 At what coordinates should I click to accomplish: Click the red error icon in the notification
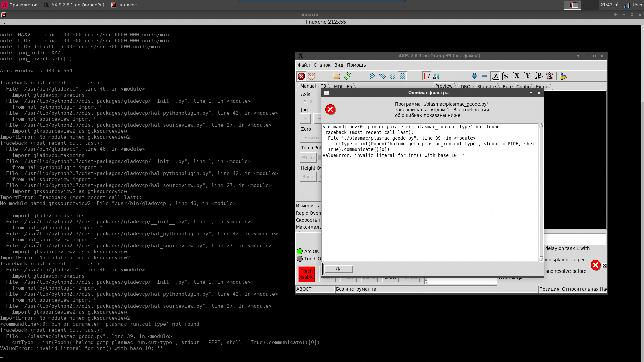click(x=596, y=265)
